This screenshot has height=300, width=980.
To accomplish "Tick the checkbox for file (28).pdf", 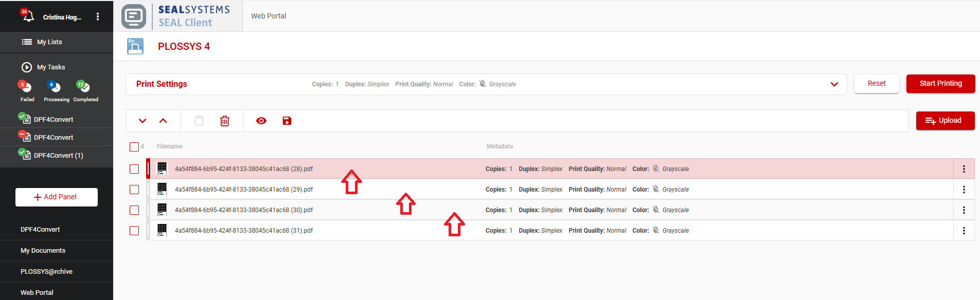I will [x=134, y=169].
